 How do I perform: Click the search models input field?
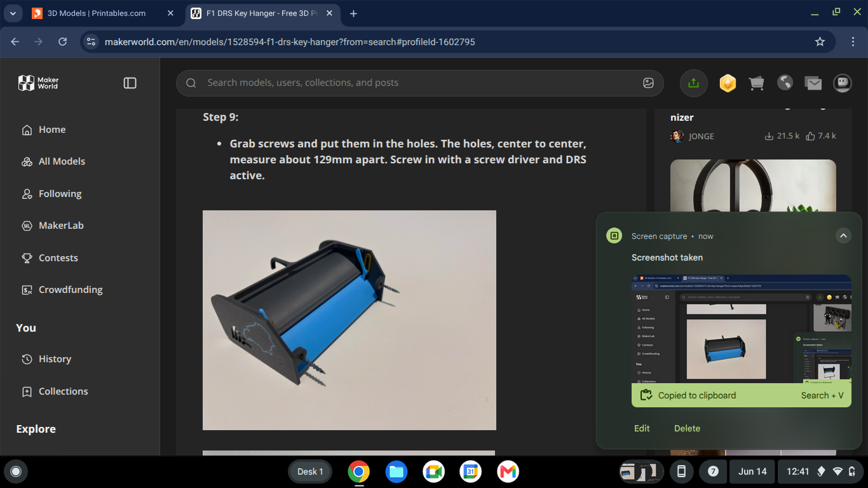pos(419,83)
